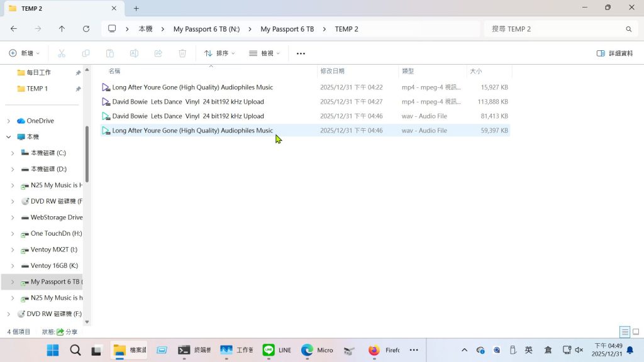
Task: Expand the OneDrive tree node
Action: tap(8, 121)
